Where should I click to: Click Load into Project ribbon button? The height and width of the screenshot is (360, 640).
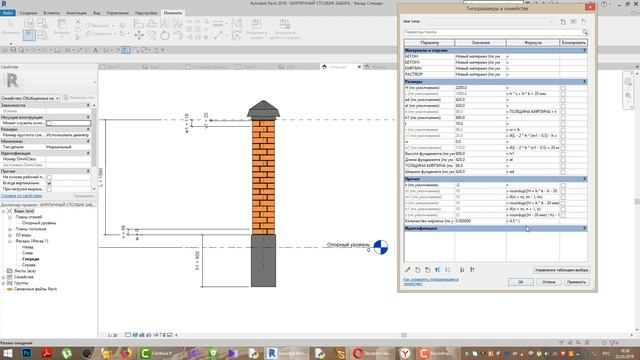[256, 29]
